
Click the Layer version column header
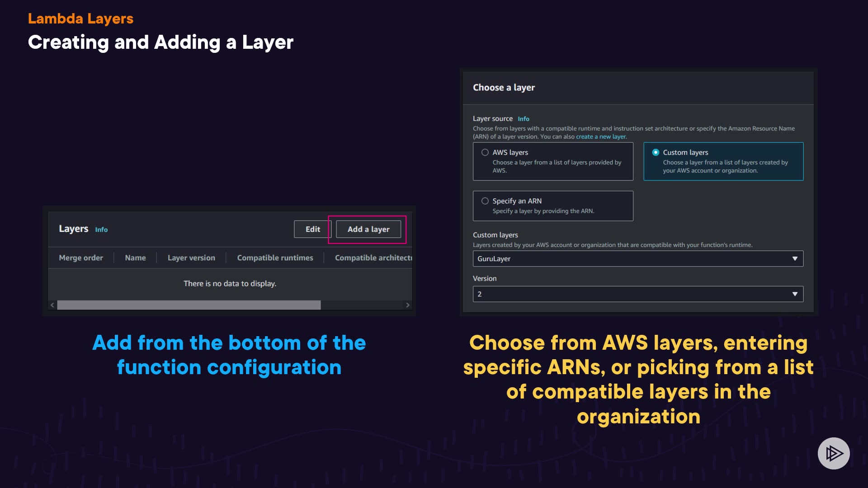[191, 258]
